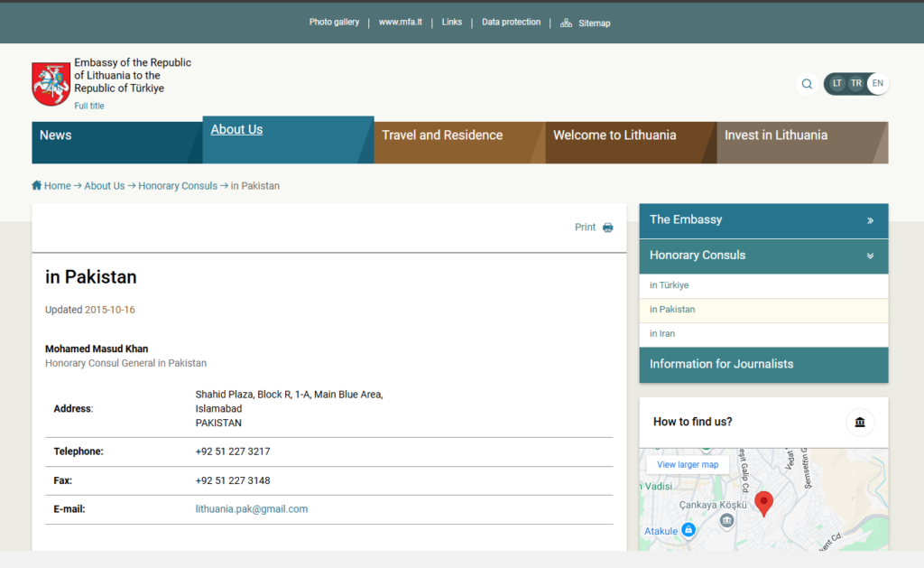Switch language to TR
924x568 pixels.
point(856,83)
